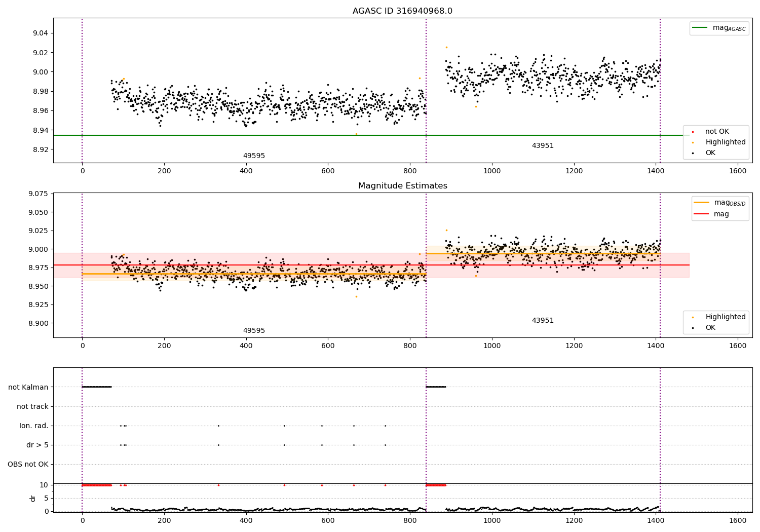Click green line swatch in mag AGASC legend
This screenshot has height=532, width=760.
click(x=700, y=28)
